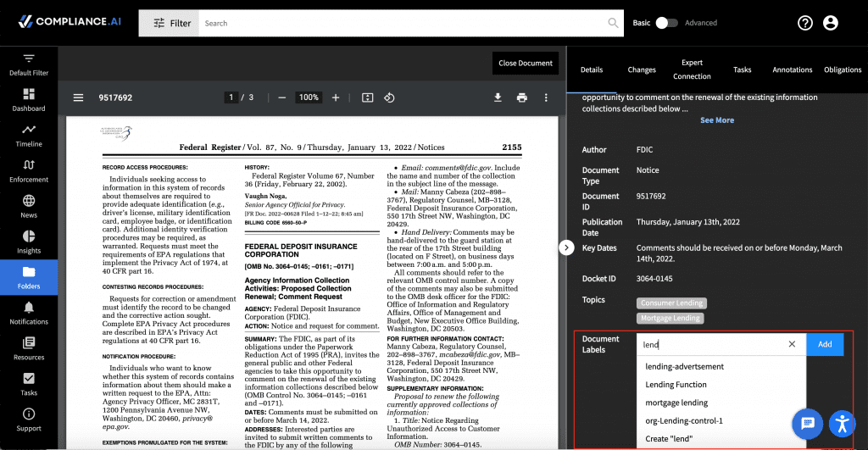The image size is (868, 450).
Task: Rotate the document counterclockwise
Action: pos(389,97)
